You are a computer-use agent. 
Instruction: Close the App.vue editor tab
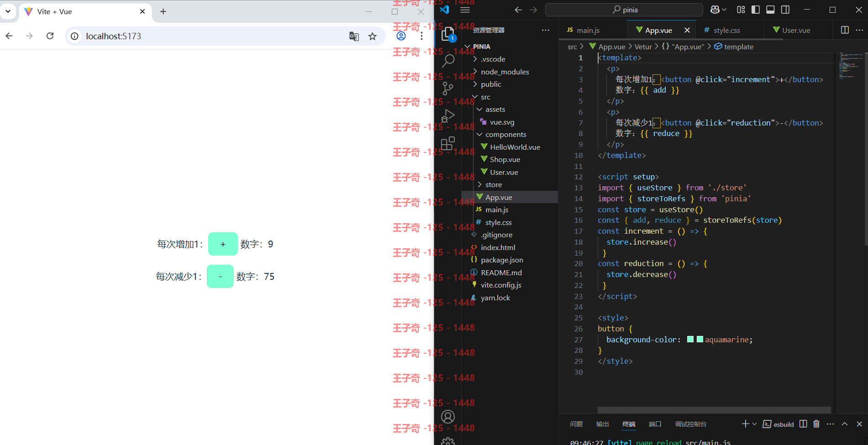(x=687, y=30)
